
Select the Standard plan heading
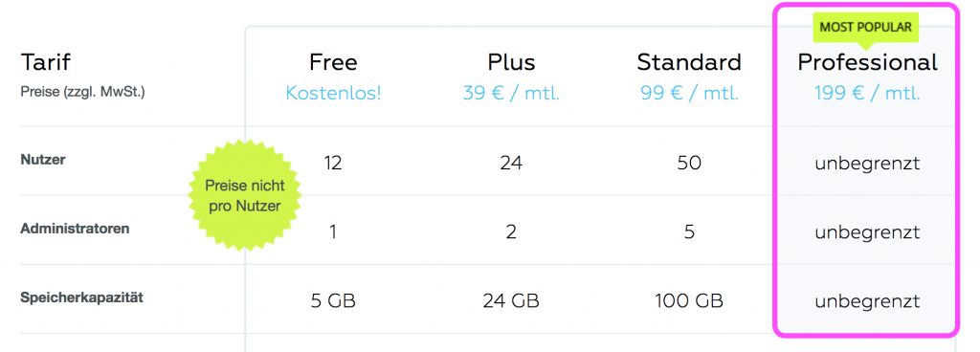[x=689, y=62]
